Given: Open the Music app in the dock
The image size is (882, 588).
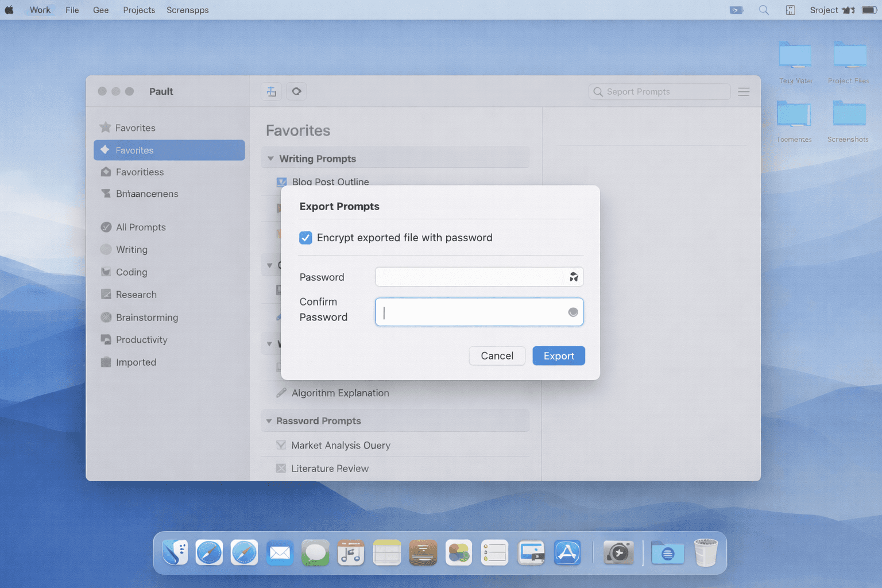Looking at the screenshot, I should tap(351, 553).
